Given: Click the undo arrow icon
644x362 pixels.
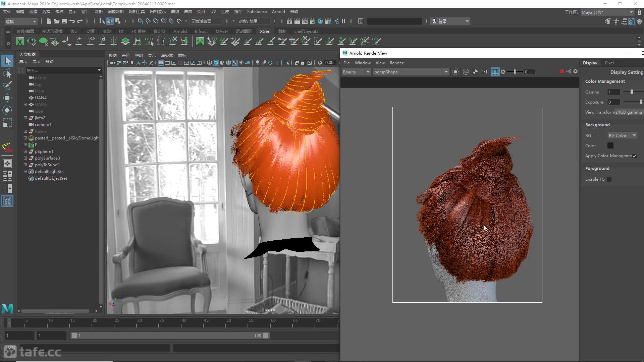Looking at the screenshot, I should pyautogui.click(x=72, y=21).
